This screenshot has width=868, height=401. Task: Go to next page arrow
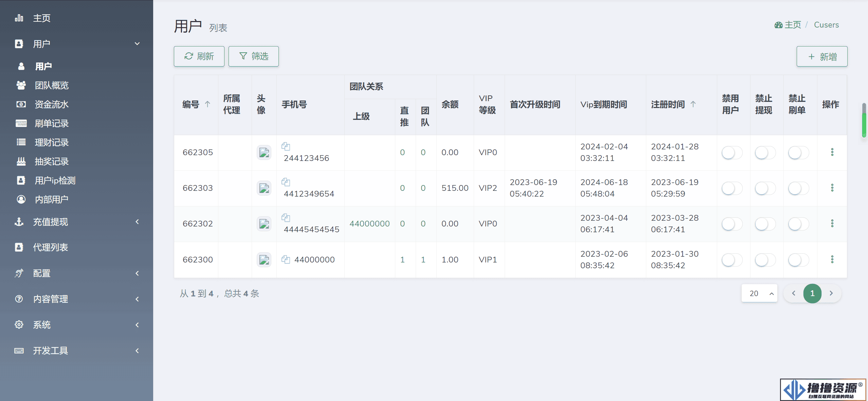(831, 293)
